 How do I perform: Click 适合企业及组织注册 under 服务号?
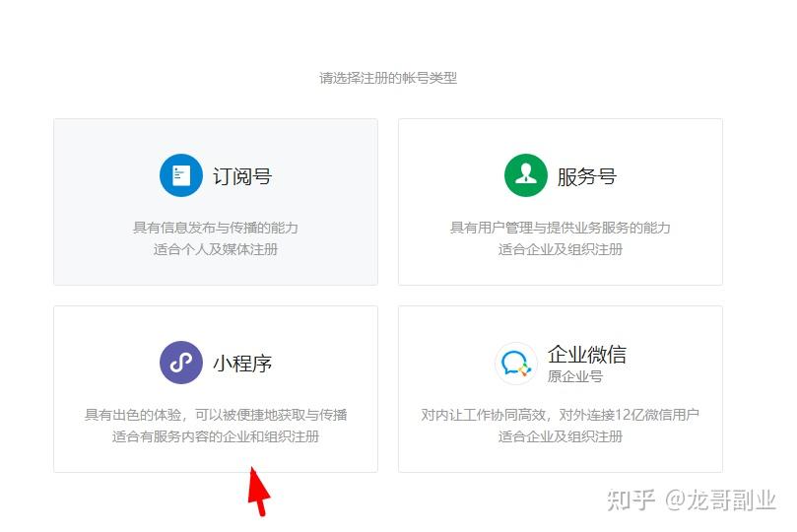[x=561, y=249]
